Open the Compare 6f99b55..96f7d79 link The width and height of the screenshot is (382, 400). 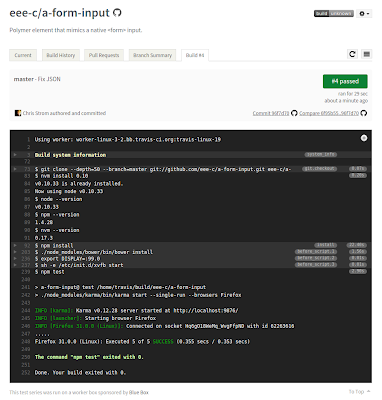point(329,113)
